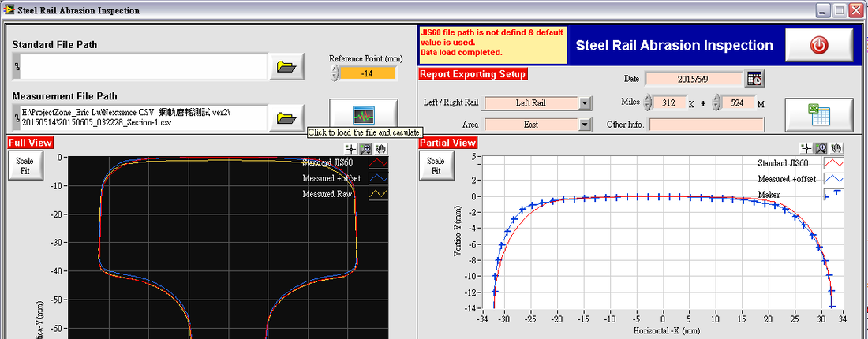Increment the Reference Point value
868x339 pixels.
click(335, 69)
